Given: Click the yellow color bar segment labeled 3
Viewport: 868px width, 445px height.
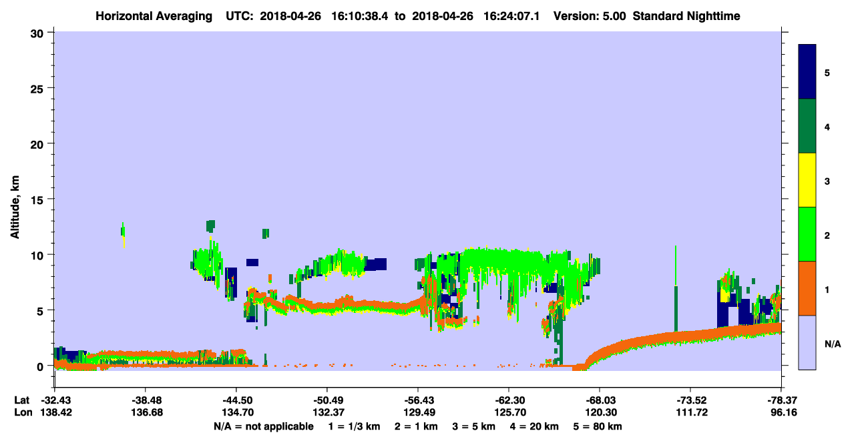Looking at the screenshot, I should pyautogui.click(x=807, y=180).
